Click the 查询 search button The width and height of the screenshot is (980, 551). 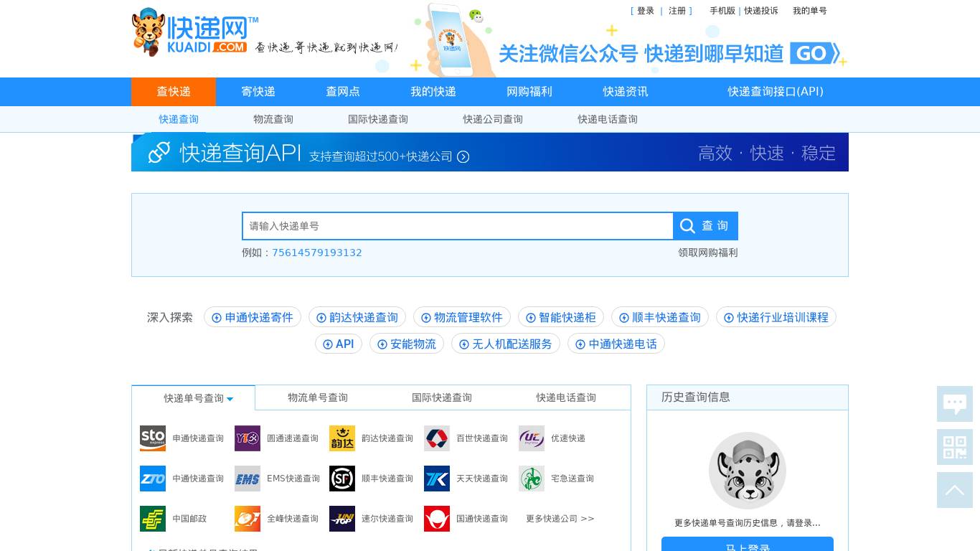click(705, 225)
